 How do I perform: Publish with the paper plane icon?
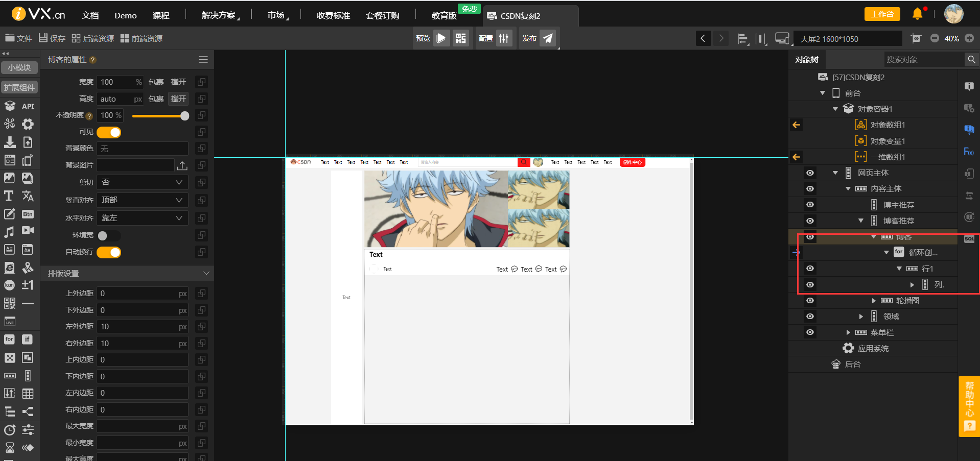(x=548, y=38)
